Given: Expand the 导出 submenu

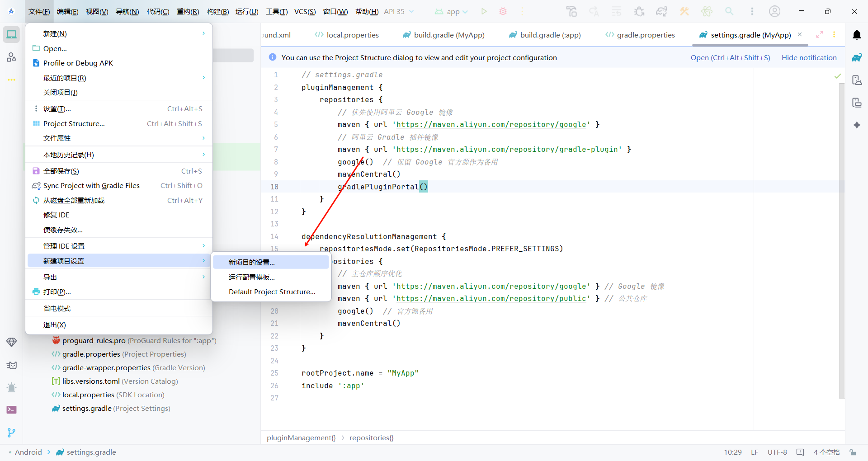Looking at the screenshot, I should [x=118, y=277].
